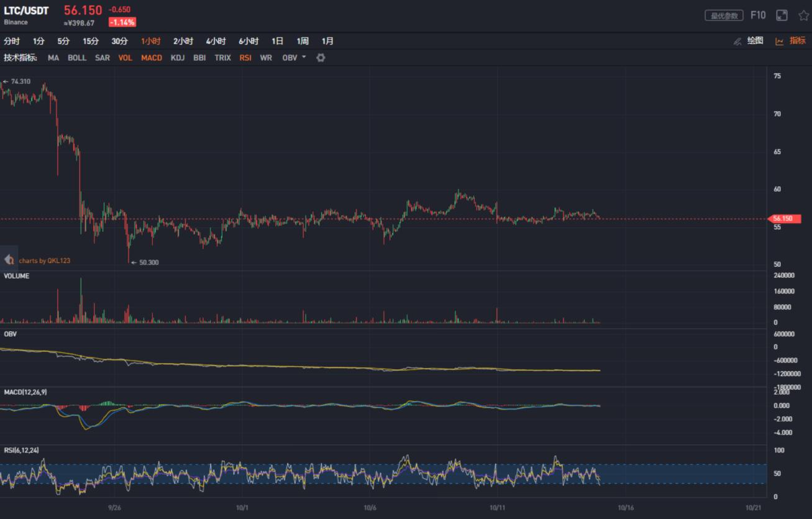Click the 最优参数 button

click(723, 14)
